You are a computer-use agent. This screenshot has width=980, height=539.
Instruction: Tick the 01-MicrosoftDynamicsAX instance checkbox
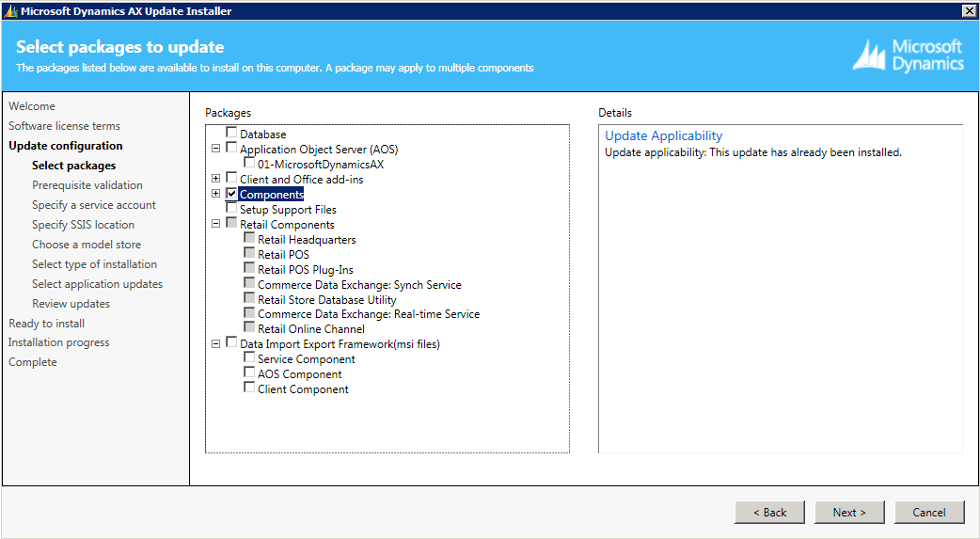(x=249, y=164)
